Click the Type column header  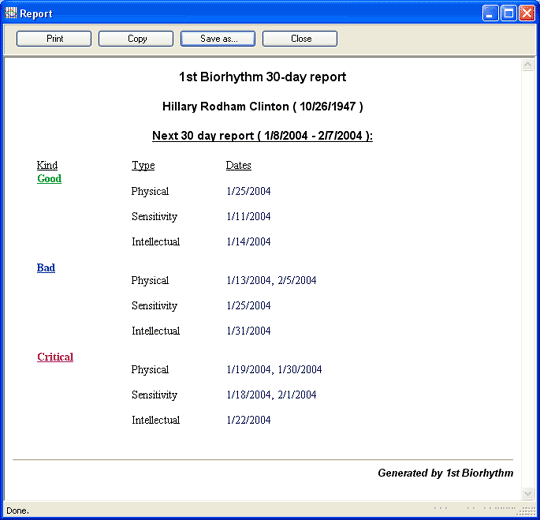pos(143,166)
